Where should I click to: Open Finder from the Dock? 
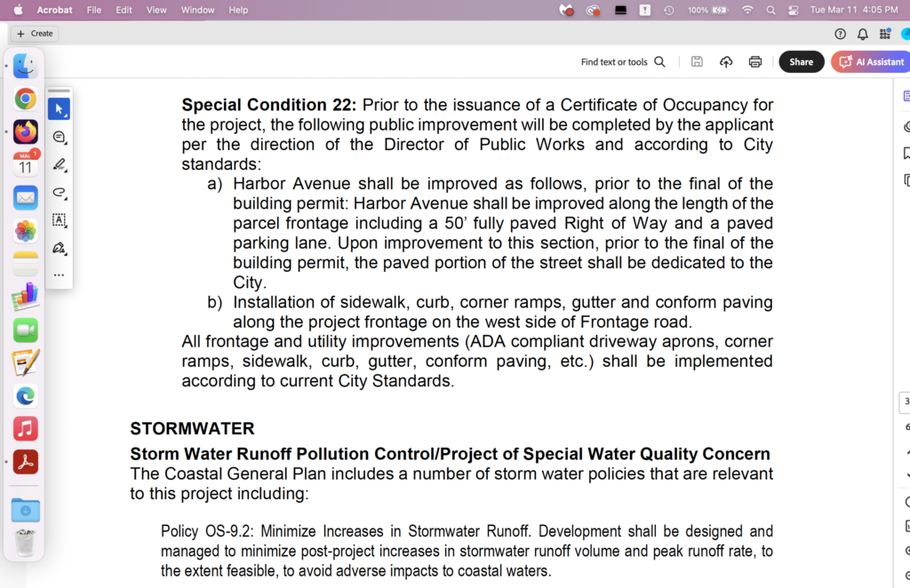click(26, 66)
